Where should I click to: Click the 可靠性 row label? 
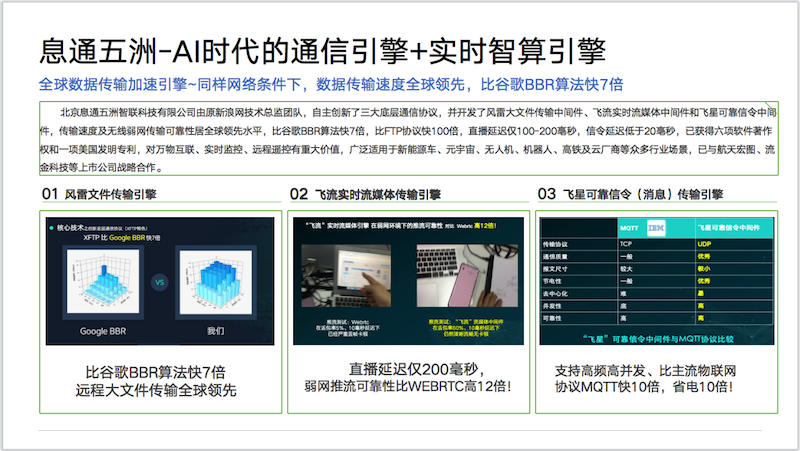click(x=552, y=318)
